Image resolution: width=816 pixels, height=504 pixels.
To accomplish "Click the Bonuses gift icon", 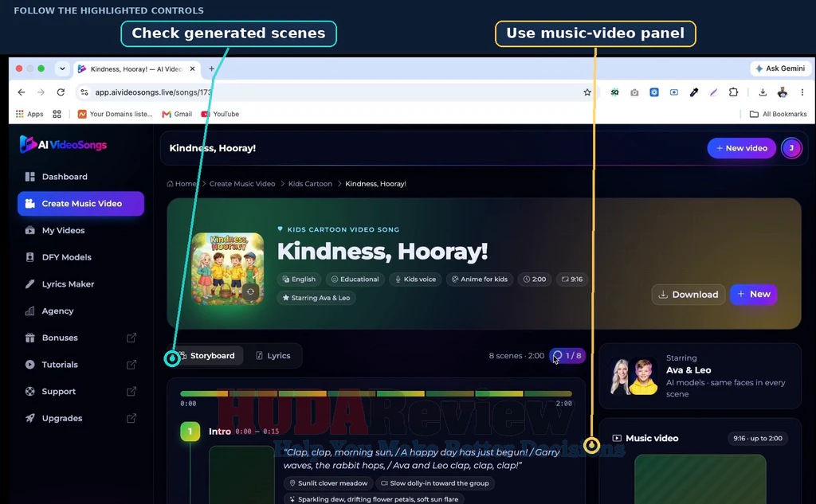I will click(x=29, y=338).
